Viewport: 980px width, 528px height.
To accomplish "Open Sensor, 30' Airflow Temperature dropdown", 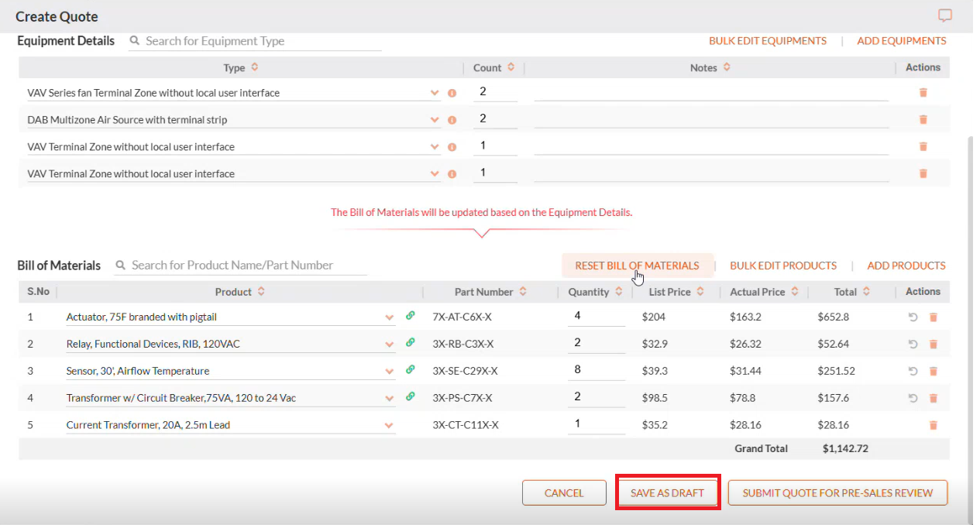I will click(390, 372).
